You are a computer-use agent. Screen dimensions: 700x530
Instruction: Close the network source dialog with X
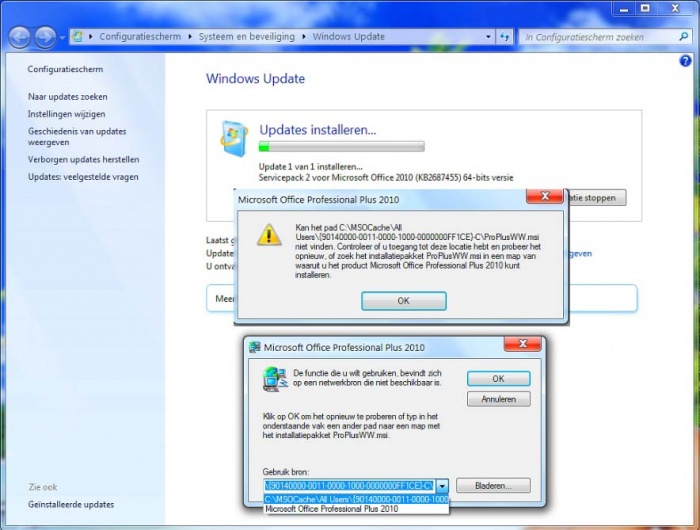click(x=523, y=344)
